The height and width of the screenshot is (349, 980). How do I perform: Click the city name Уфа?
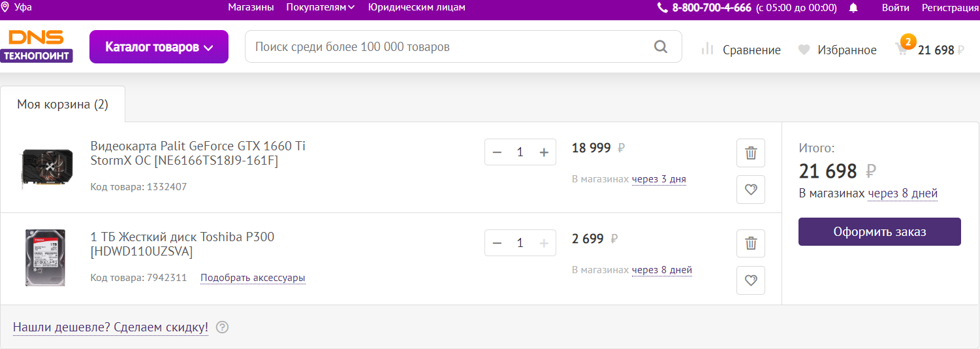[x=22, y=7]
